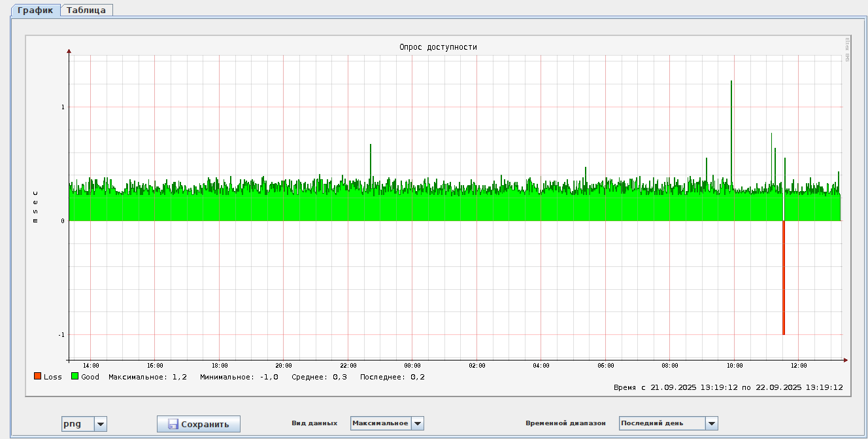Viewport: 868px width, 439px height.
Task: Open the png format dropdown arrow
Action: click(x=101, y=424)
